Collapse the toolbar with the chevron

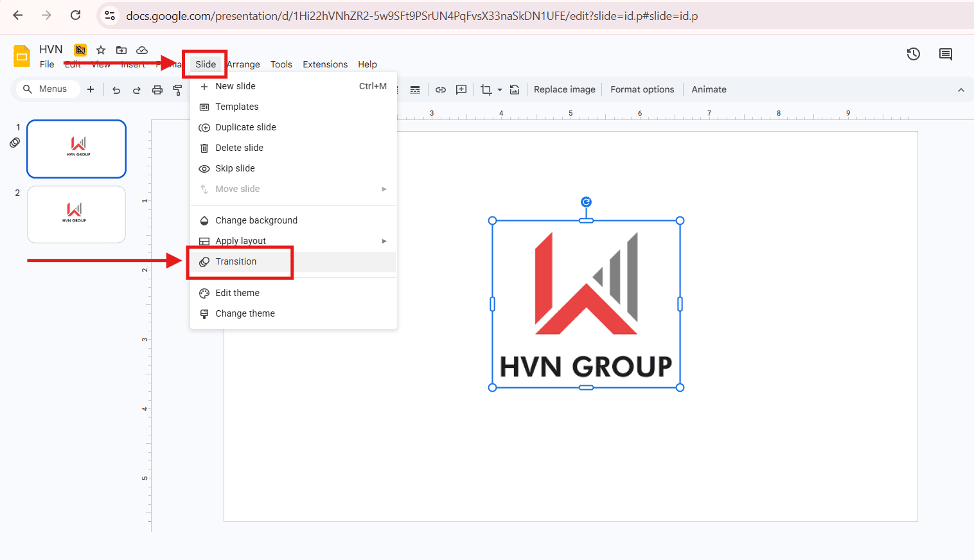coord(961,90)
